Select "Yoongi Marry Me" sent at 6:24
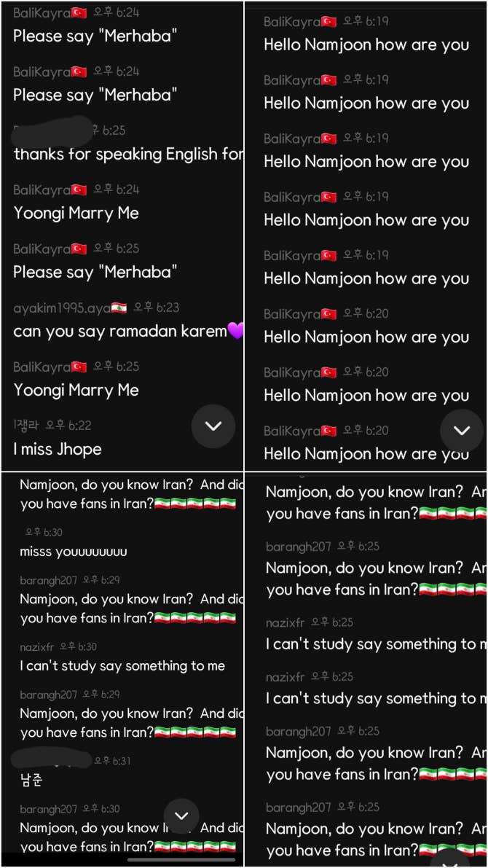This screenshot has width=488, height=868. pos(76,213)
